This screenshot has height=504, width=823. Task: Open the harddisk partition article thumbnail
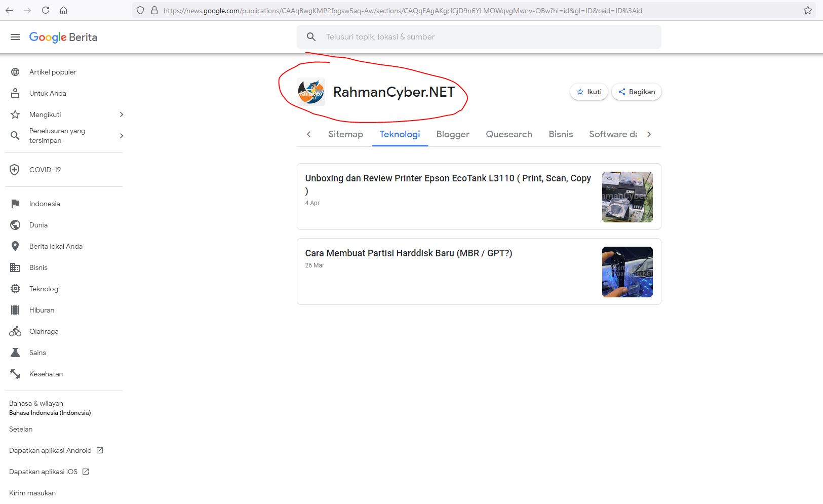click(627, 272)
